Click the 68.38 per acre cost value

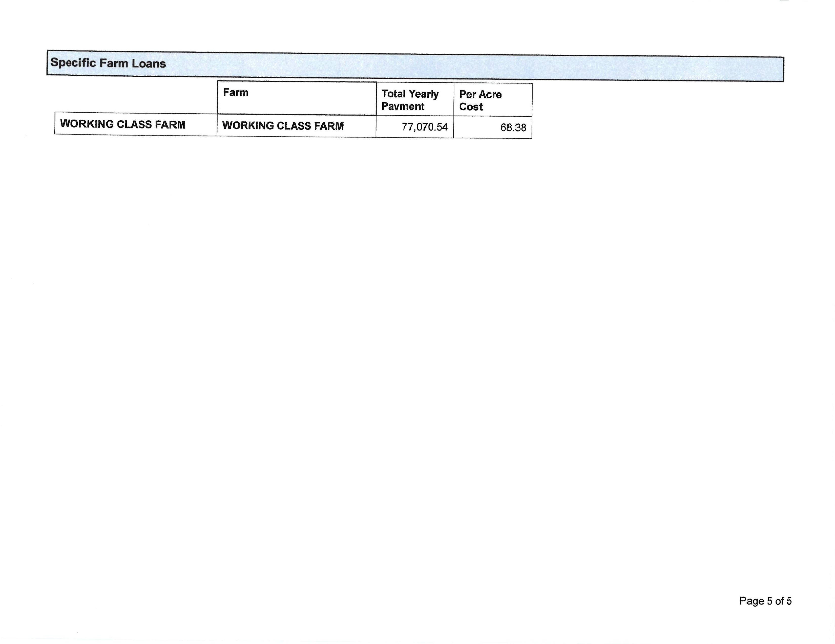513,128
